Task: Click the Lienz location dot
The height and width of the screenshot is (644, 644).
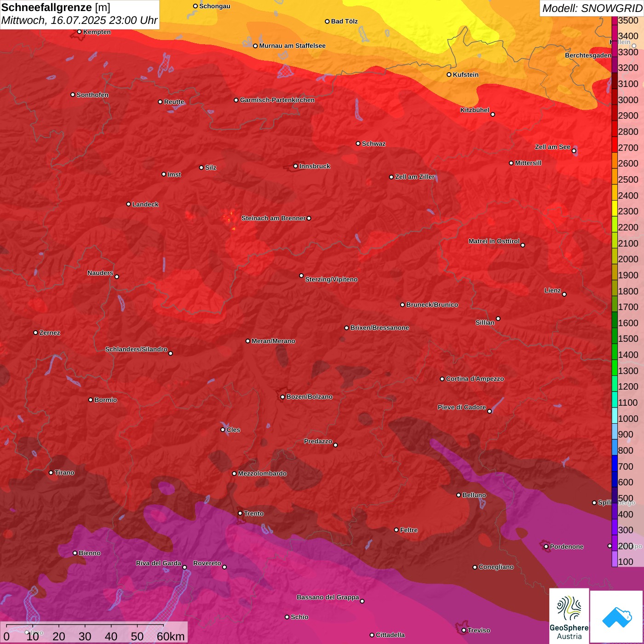Action: (564, 294)
